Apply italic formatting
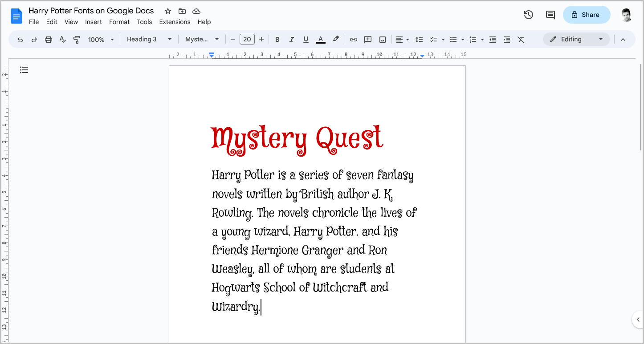Screen dimensions: 644x344 291,39
